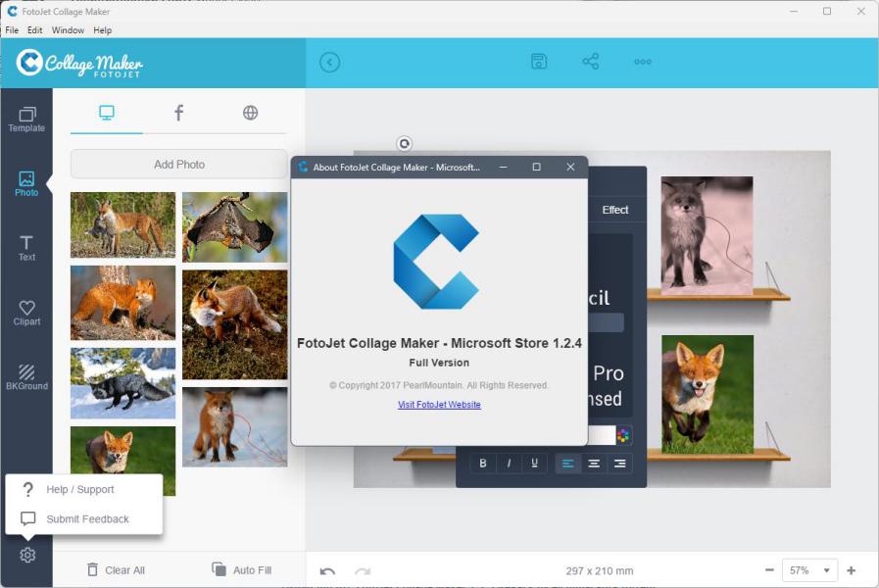Viewport: 879px width, 588px height.
Task: Toggle italic text formatting
Action: [509, 463]
